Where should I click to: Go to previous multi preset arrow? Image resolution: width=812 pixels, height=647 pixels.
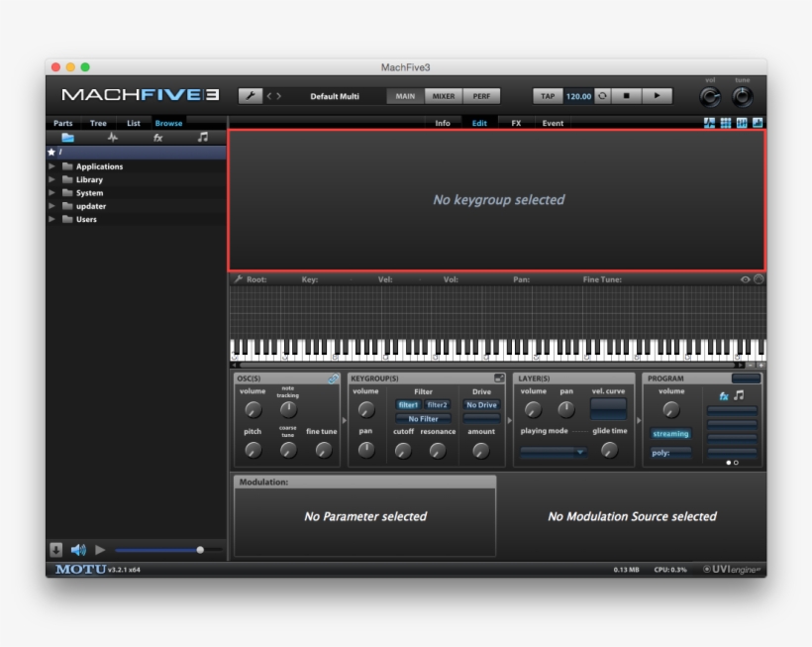pos(269,96)
